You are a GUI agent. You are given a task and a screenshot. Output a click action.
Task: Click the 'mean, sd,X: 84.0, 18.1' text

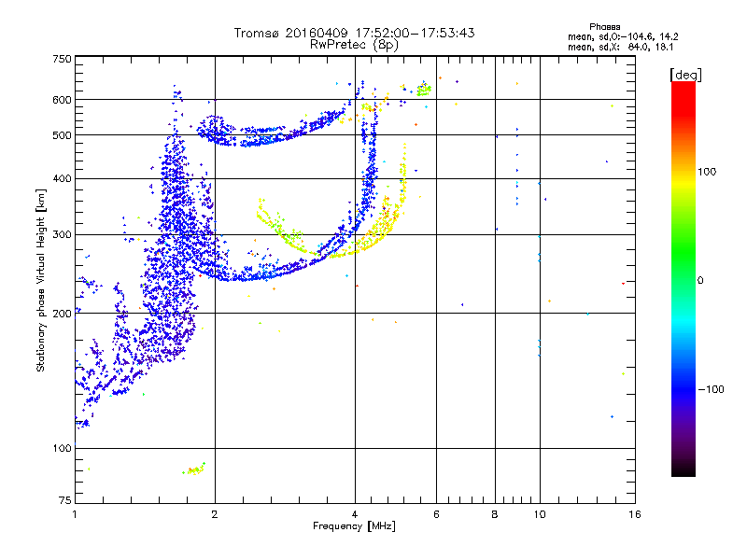(620, 47)
